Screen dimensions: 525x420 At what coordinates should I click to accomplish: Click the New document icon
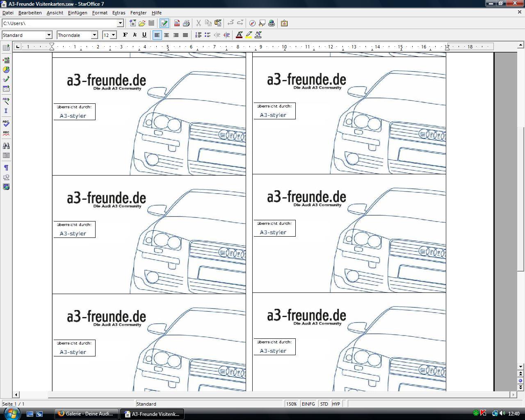pos(132,23)
